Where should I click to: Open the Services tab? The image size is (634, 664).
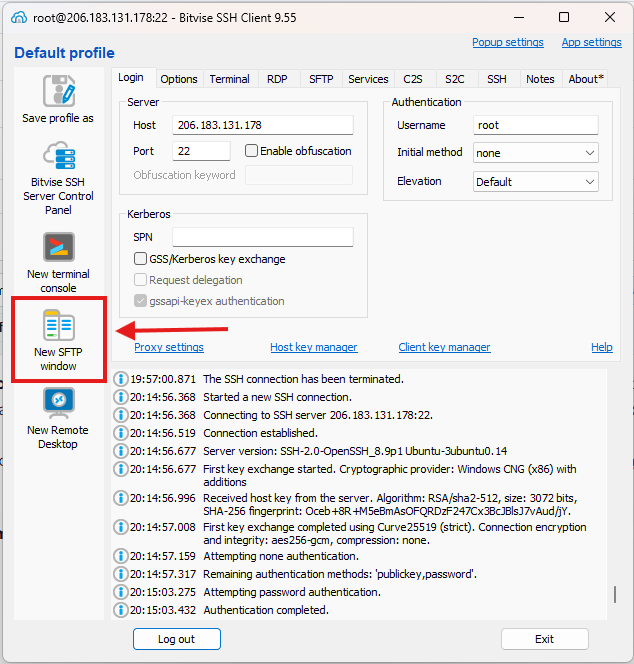368,79
